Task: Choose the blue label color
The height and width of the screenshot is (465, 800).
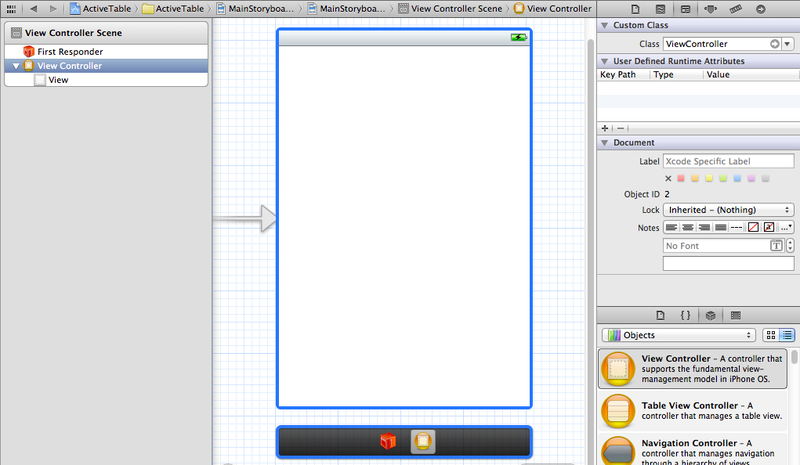Action: pyautogui.click(x=737, y=178)
